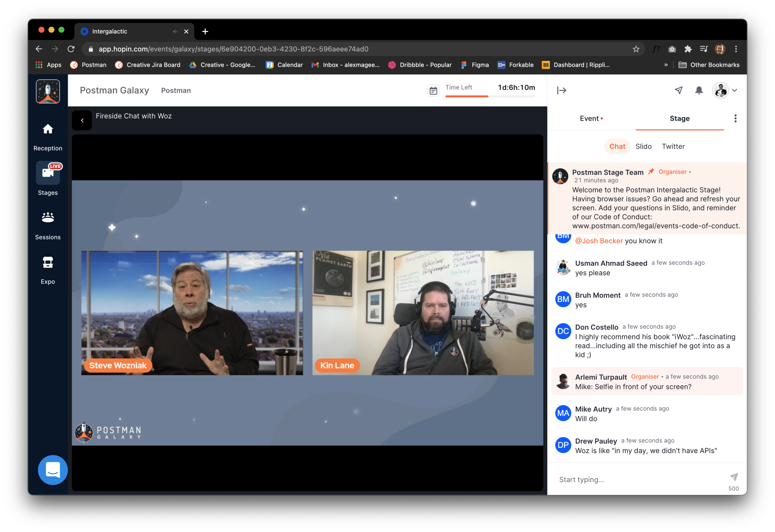The width and height of the screenshot is (775, 532).
Task: Open a new browser tab
Action: point(205,31)
